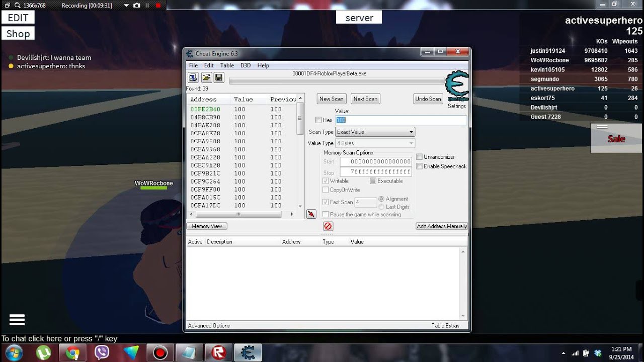
Task: Toggle the Fast Scan checkbox
Action: click(x=326, y=202)
